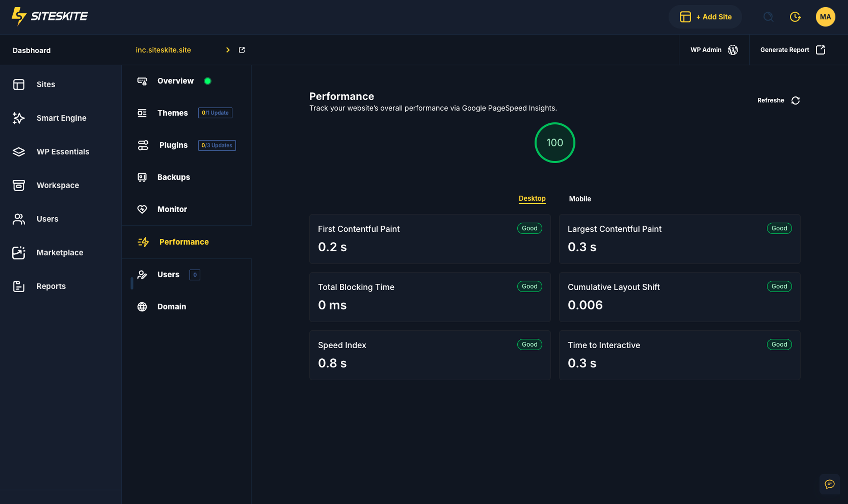This screenshot has height=504, width=848.
Task: Open the WP Essentials section
Action: (x=63, y=152)
